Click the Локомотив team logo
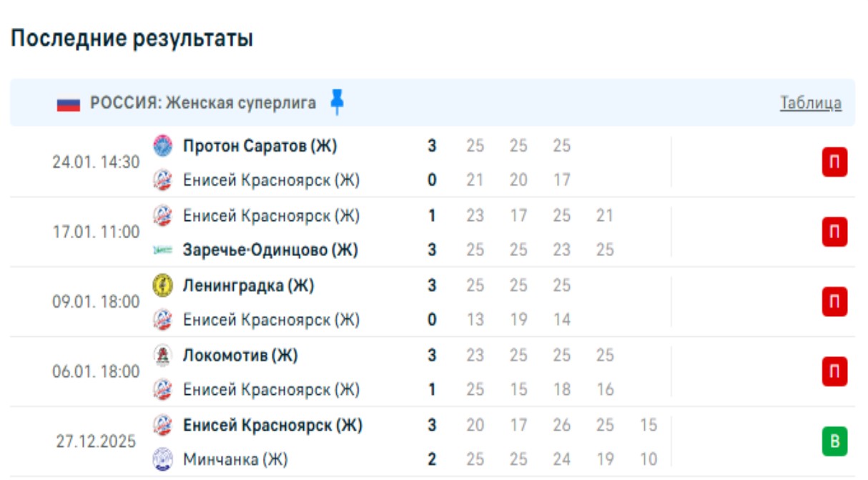 [163, 355]
